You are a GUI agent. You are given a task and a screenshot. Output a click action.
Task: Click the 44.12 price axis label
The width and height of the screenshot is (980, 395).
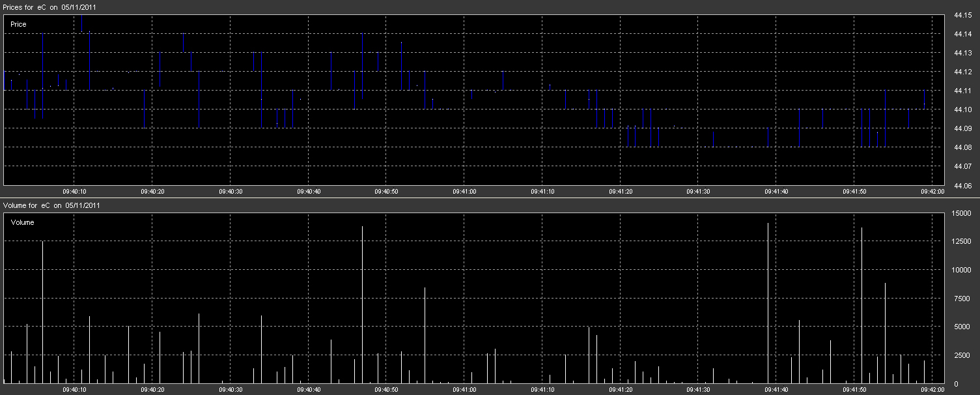[962, 72]
